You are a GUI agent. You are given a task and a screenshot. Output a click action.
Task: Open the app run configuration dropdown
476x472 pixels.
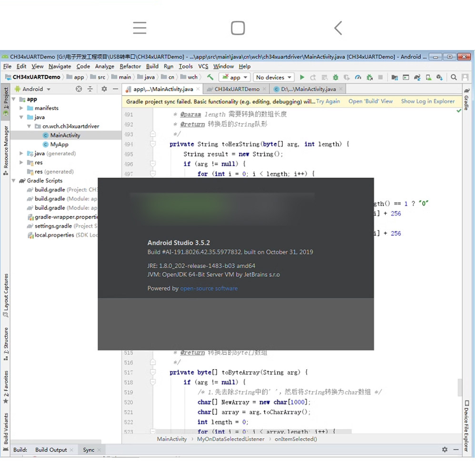234,77
